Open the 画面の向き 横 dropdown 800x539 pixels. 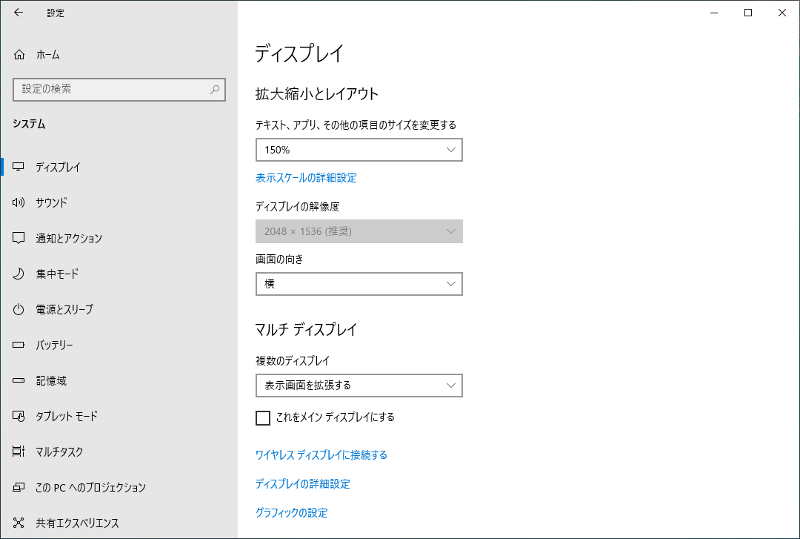[359, 284]
